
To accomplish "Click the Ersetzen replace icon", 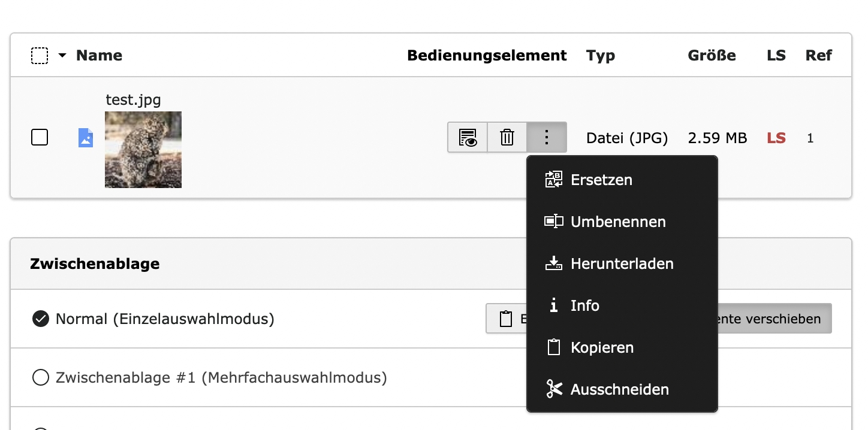I will 553,180.
